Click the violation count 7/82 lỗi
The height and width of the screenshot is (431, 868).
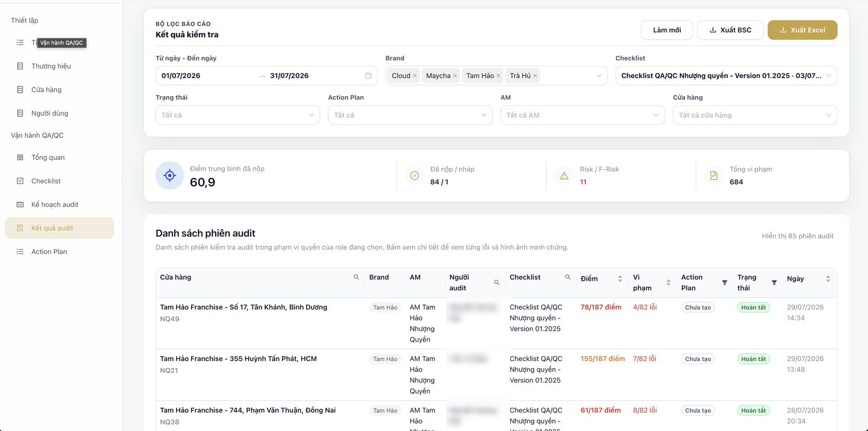pos(644,359)
